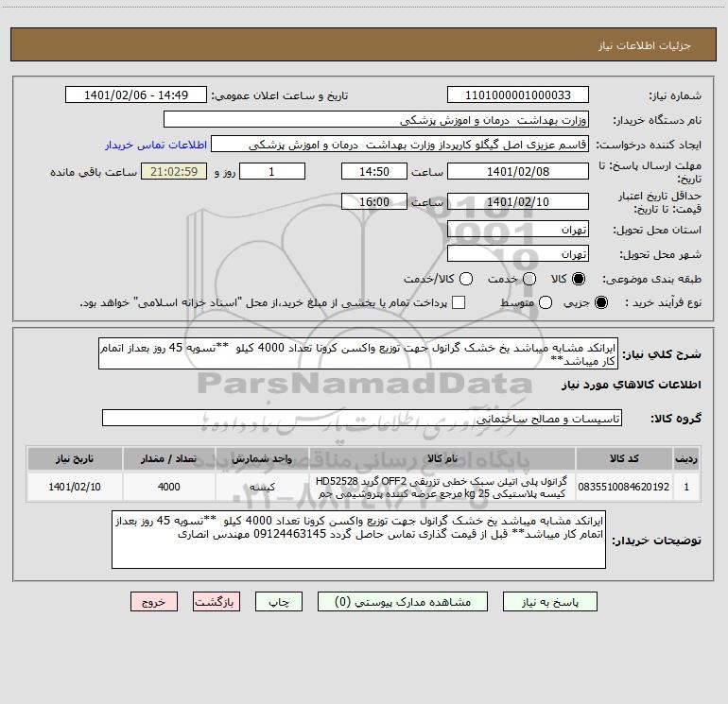
Task: Open اطلاعات تماس خریدار link
Action: pos(156,145)
